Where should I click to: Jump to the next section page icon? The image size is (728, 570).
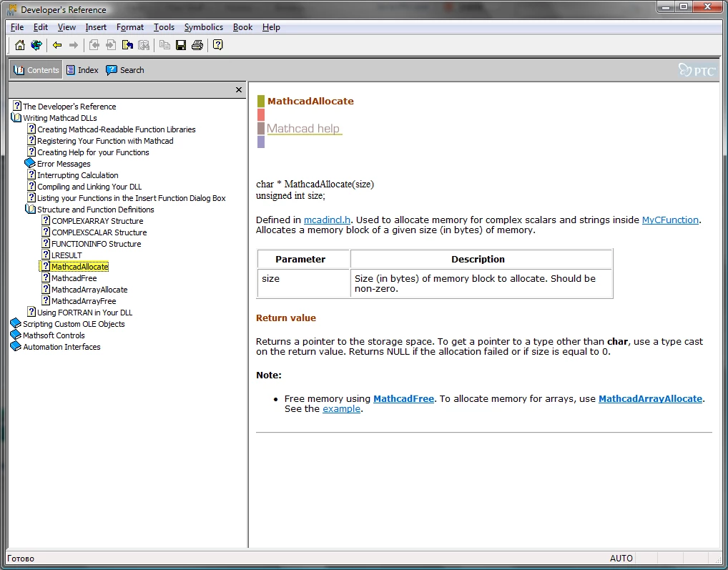click(111, 45)
